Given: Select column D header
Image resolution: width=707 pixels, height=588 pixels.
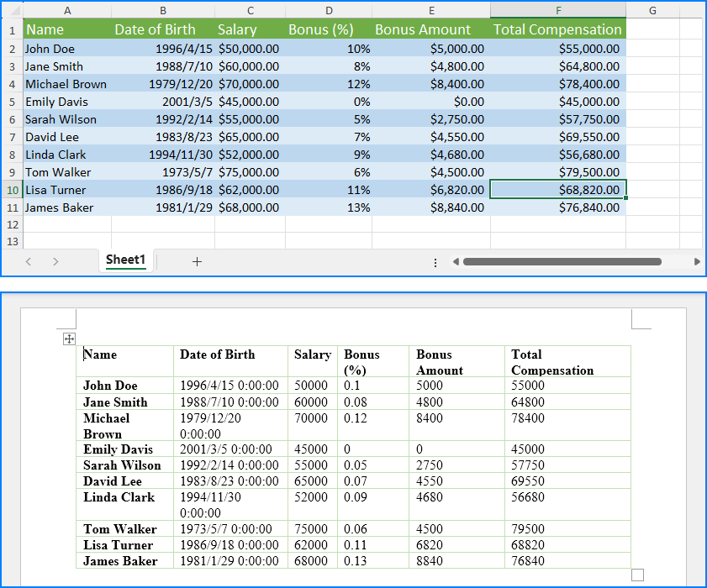Looking at the screenshot, I should (x=329, y=10).
